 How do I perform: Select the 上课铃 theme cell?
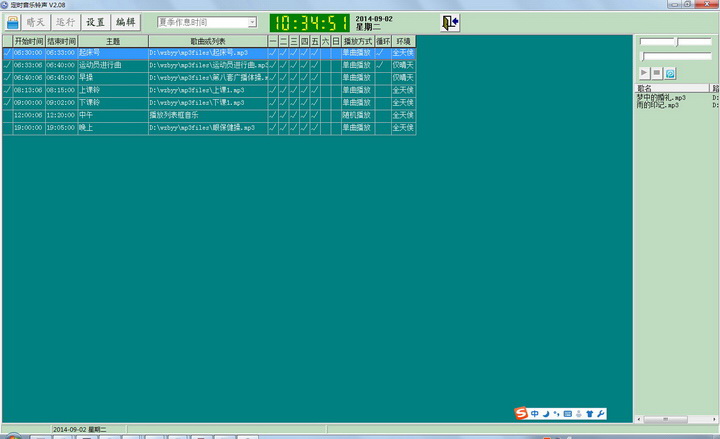(x=113, y=90)
